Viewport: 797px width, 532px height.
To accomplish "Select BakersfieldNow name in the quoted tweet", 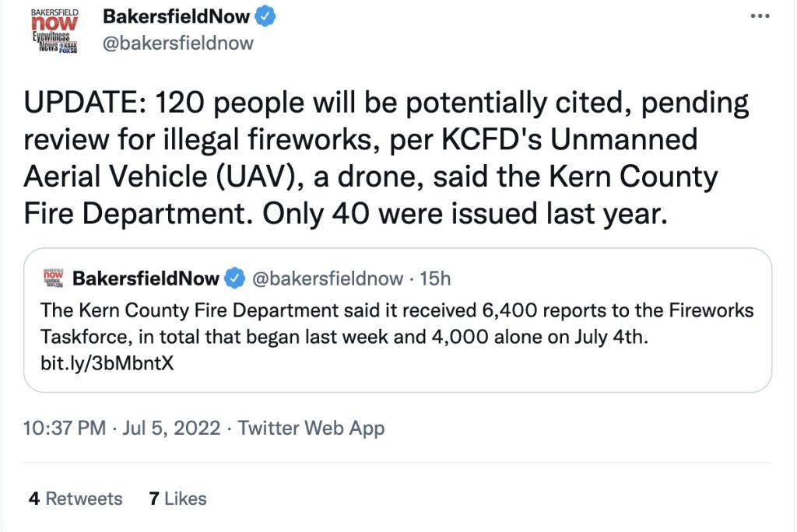I will tap(146, 278).
